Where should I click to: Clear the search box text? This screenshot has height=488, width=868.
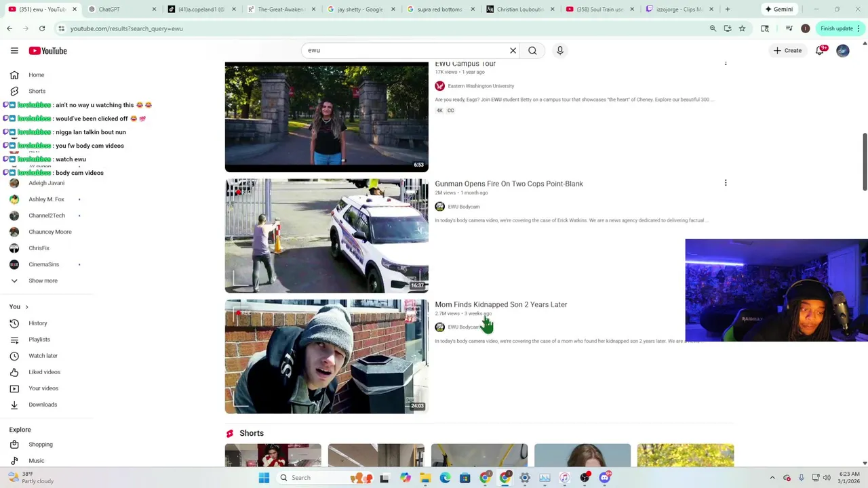pos(513,50)
